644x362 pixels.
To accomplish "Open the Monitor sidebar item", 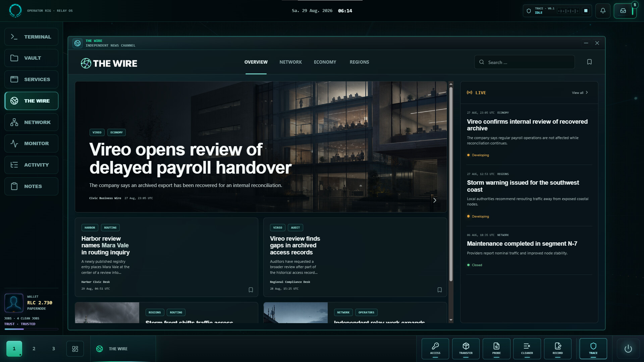I will 31,143.
